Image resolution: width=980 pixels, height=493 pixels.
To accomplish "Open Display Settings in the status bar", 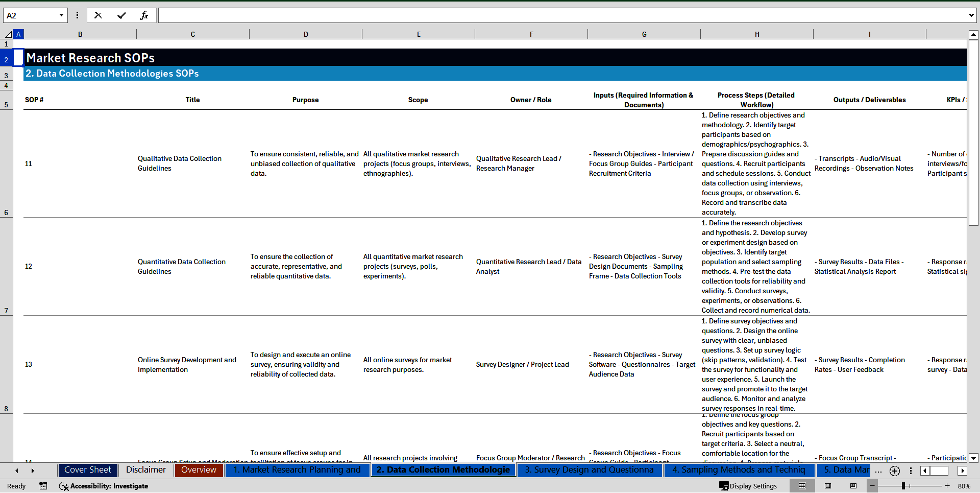I will [748, 486].
